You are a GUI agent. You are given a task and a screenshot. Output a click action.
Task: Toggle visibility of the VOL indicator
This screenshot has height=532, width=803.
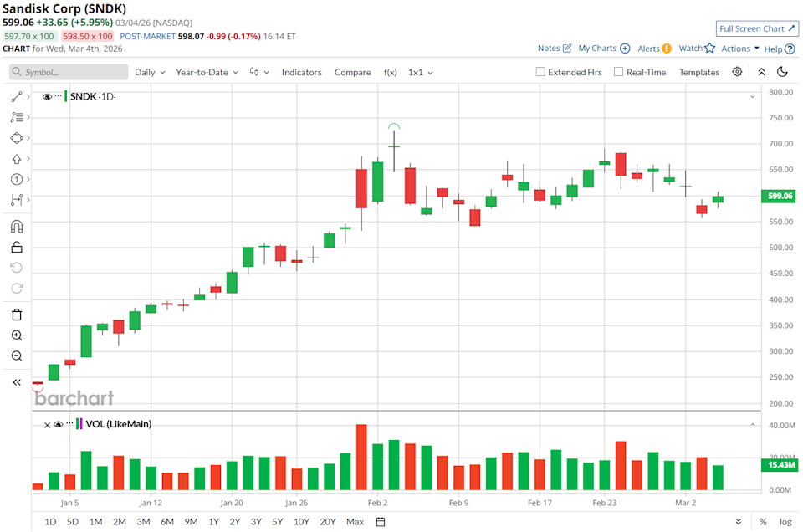click(x=59, y=424)
